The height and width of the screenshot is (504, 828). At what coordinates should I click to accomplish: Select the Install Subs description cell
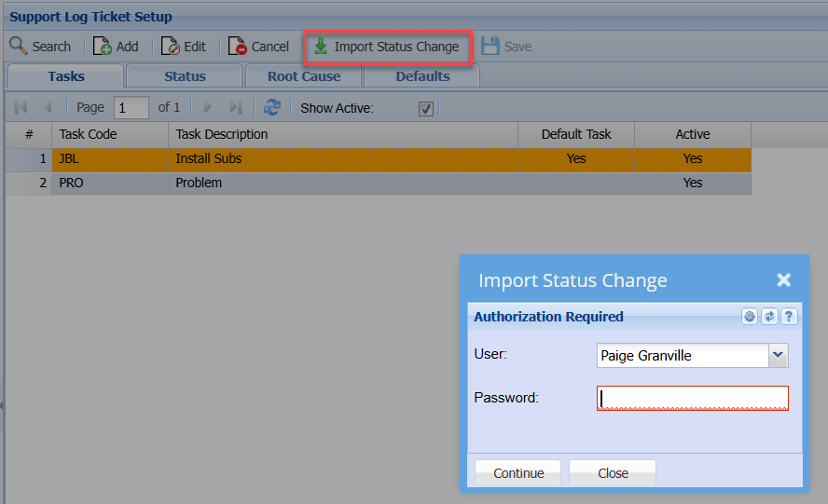pos(343,159)
